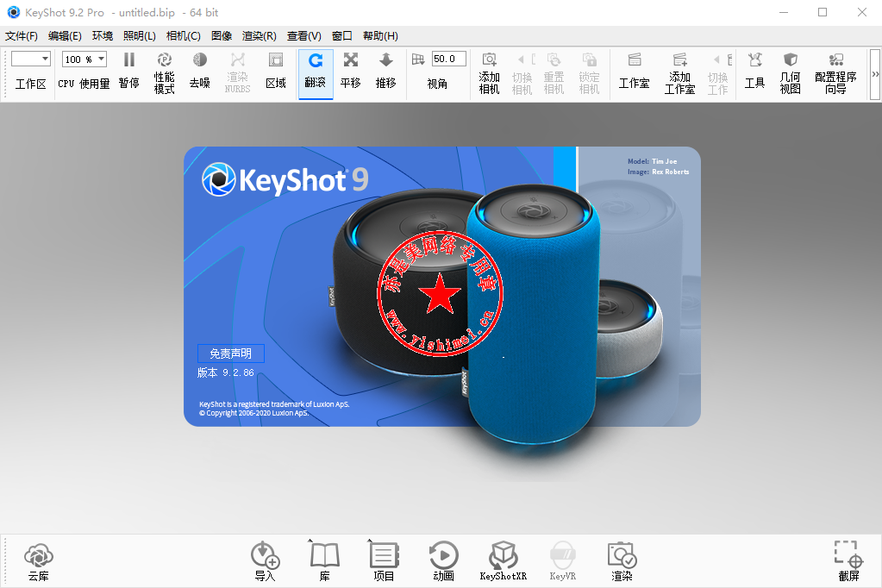Open the 相机(C) menu
This screenshot has height=588, width=882.
pyautogui.click(x=184, y=36)
